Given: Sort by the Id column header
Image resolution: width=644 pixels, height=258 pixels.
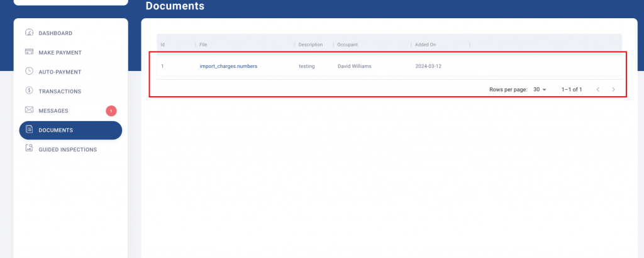Looking at the screenshot, I should point(163,45).
